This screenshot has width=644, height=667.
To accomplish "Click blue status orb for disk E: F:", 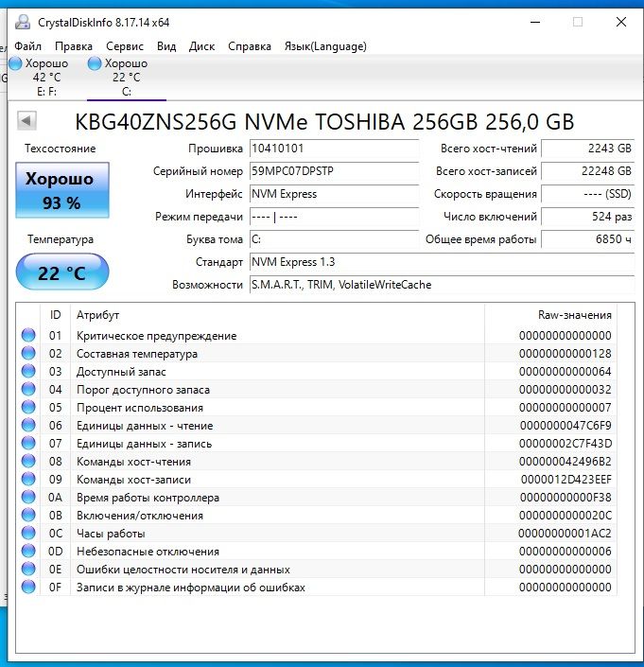I will tap(15, 63).
